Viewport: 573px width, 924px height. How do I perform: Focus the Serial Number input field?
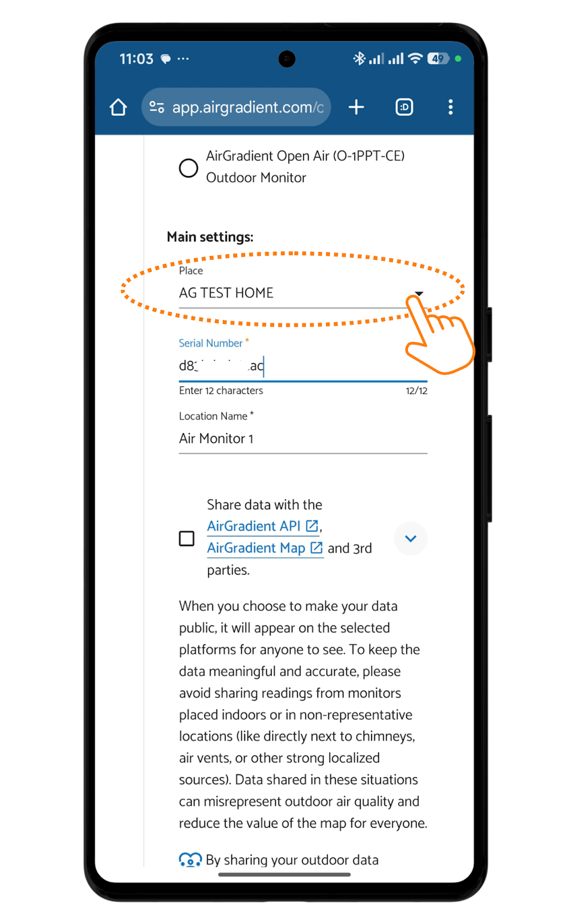pyautogui.click(x=302, y=366)
